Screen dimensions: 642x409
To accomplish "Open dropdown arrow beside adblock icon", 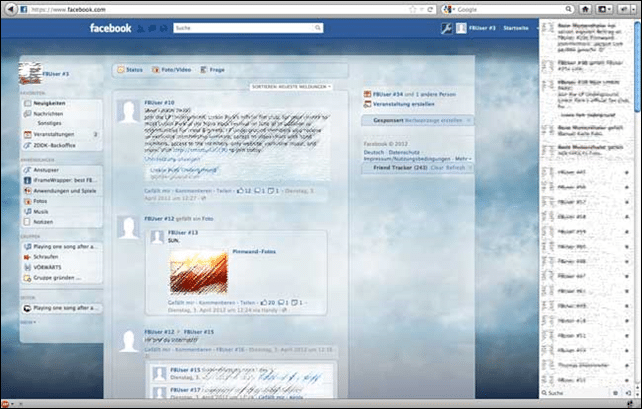I will [x=12, y=404].
